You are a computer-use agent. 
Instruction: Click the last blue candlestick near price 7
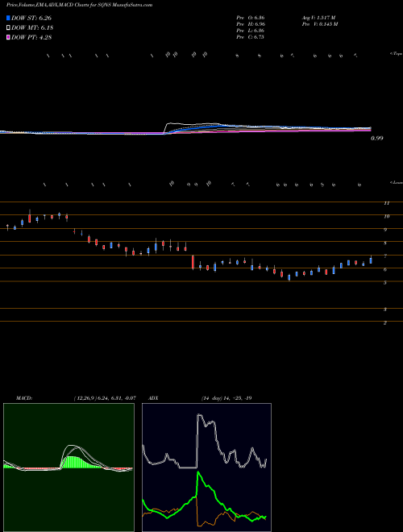tap(371, 260)
